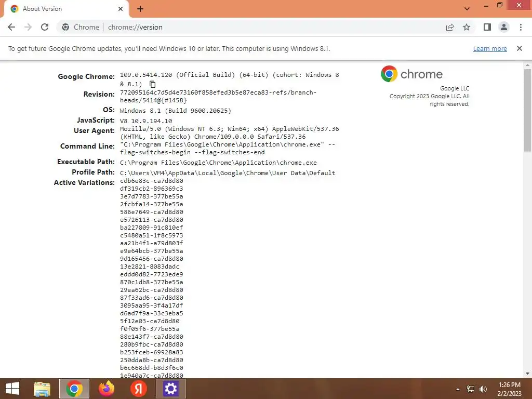Click variation cdb6e83c-ca7d8d80
The height and width of the screenshot is (399, 532).
pyautogui.click(x=151, y=180)
